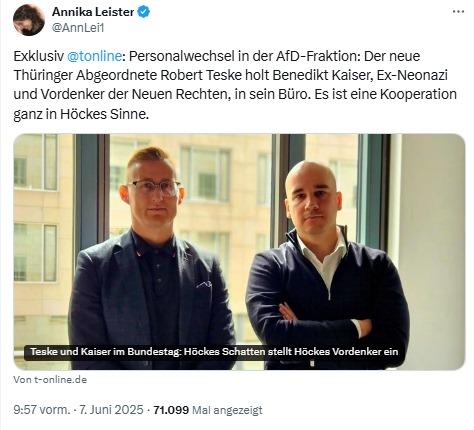Click the date 7. Juni 2025
The image size is (474, 430).
pyautogui.click(x=111, y=410)
